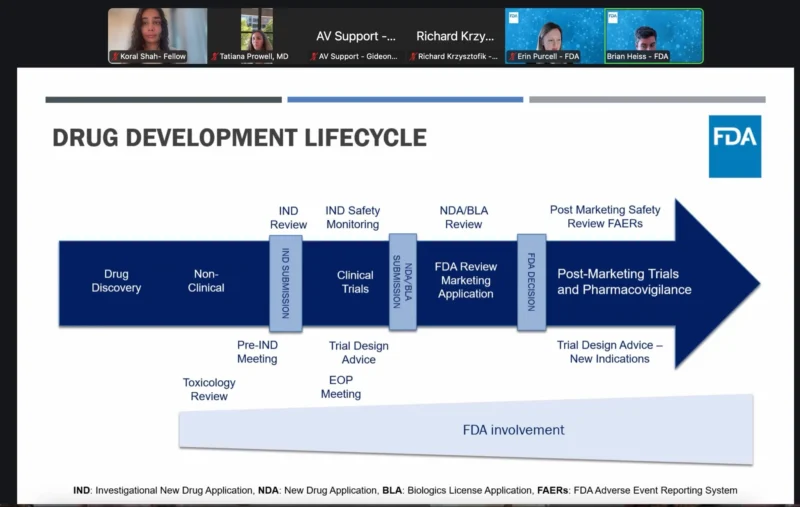This screenshot has width=800, height=507.
Task: Click the Drug Development Lifecycle title
Action: click(239, 138)
